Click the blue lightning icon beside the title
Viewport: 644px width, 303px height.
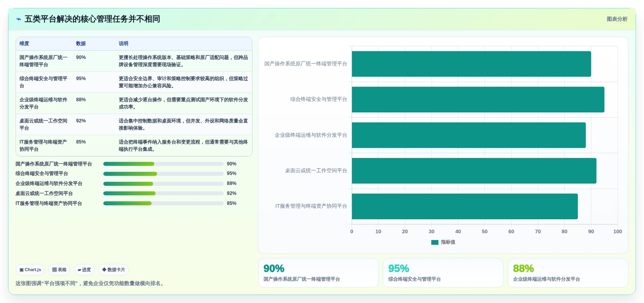(x=18, y=19)
